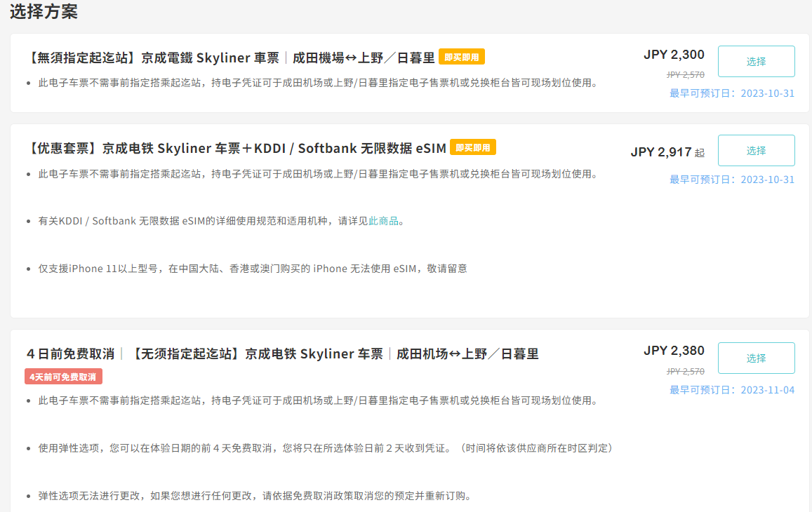Click 最早可预订日 2023-10-31 in the eSIM bundle

tap(732, 180)
